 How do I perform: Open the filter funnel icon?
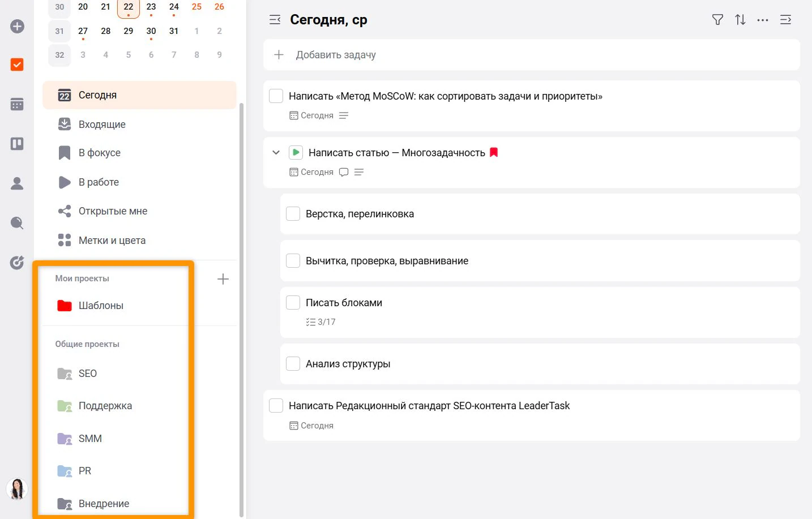pyautogui.click(x=717, y=20)
